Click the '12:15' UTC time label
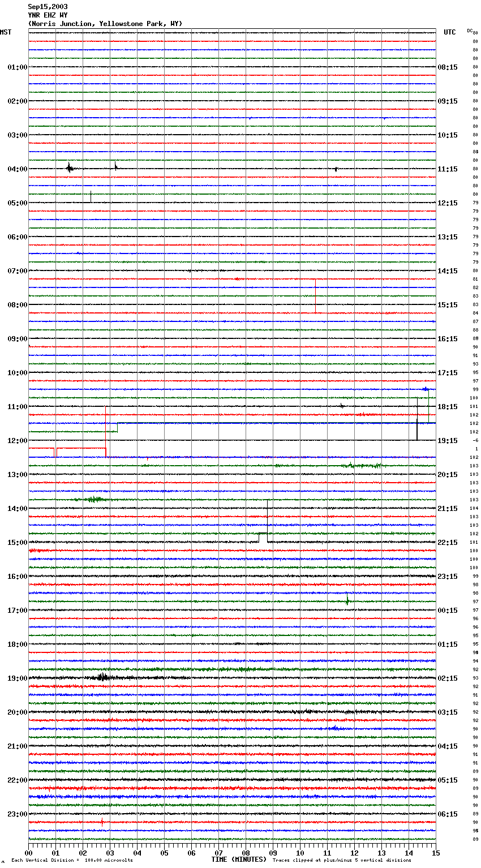The image size is (481, 868). point(448,203)
